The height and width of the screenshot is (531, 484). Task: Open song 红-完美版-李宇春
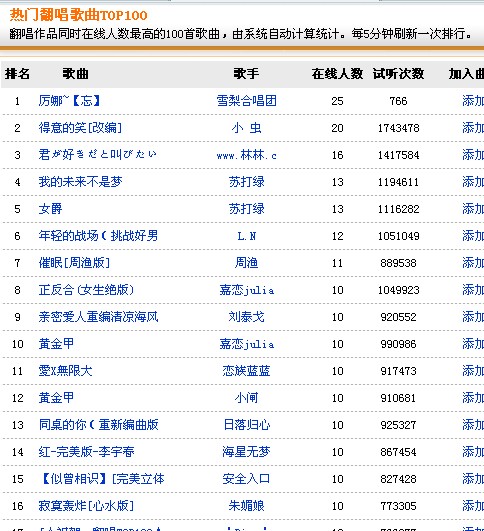click(x=86, y=452)
